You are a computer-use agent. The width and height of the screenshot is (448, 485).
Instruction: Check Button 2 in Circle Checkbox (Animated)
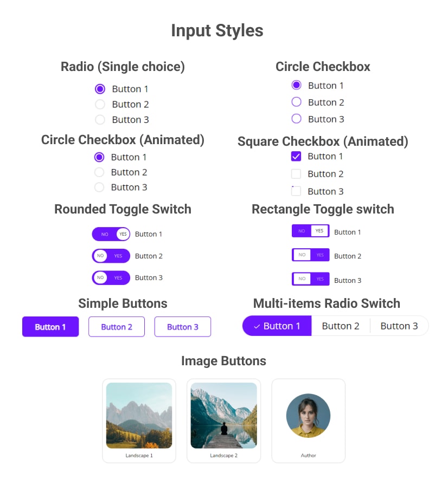click(99, 172)
